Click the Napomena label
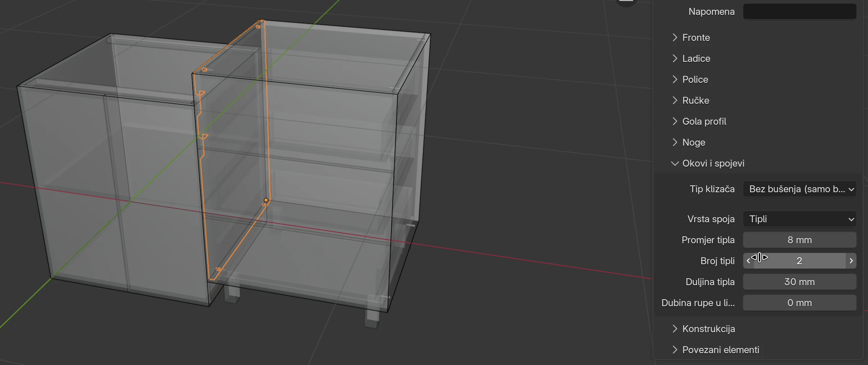Screen dimensions: 868x365 point(711,12)
